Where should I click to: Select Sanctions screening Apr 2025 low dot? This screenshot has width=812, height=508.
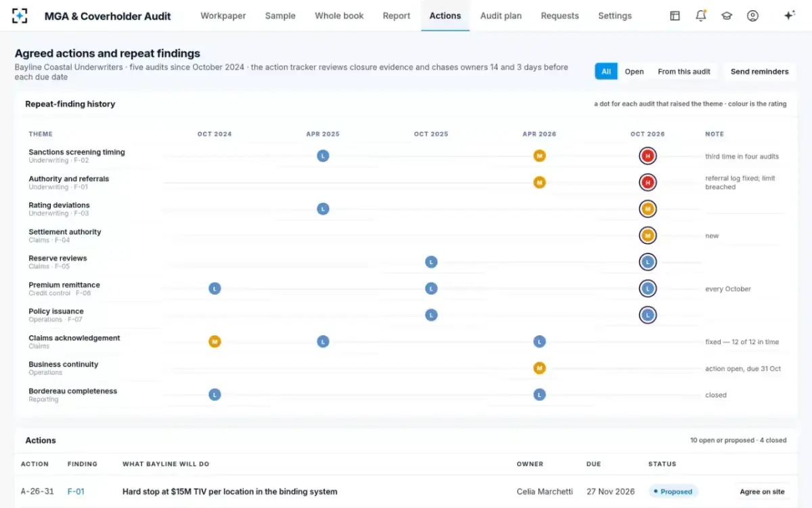coord(323,156)
